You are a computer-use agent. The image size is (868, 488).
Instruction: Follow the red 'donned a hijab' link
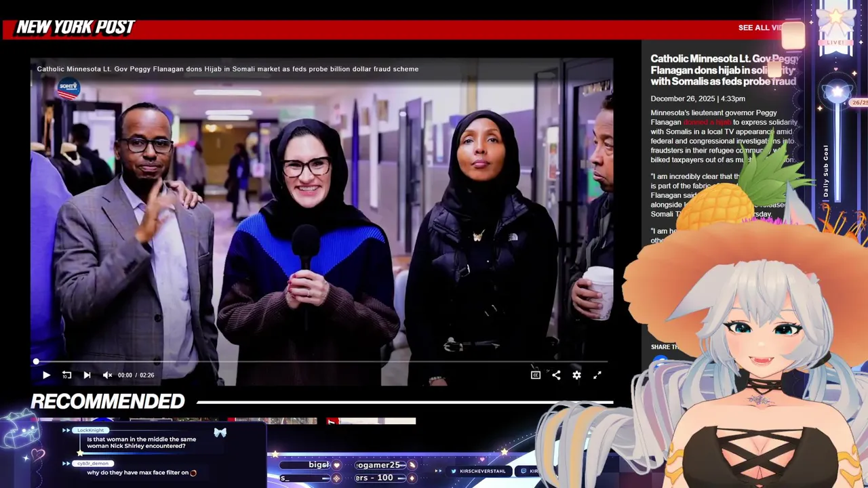tap(707, 123)
